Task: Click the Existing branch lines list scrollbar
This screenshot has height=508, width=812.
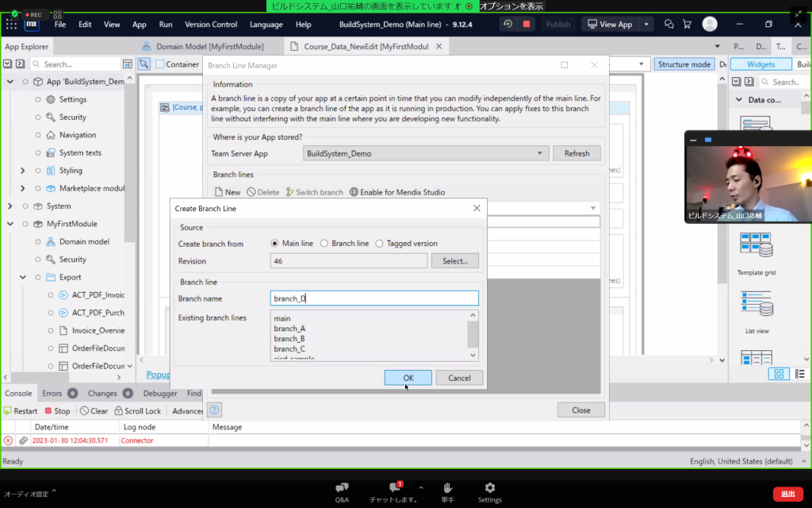Action: pos(473,335)
